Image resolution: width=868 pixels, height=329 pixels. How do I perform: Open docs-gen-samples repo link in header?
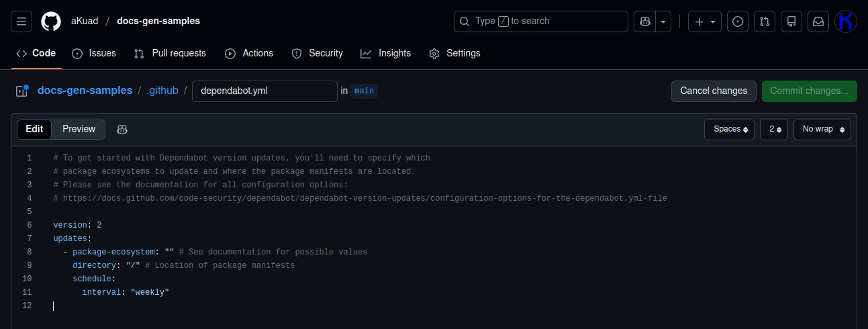coord(158,21)
